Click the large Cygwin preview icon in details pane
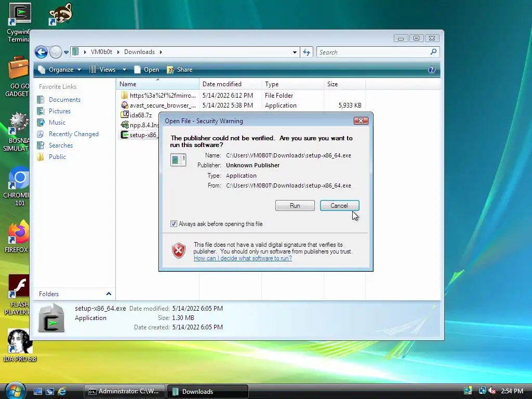Viewport: 532px width, 399px height. (51, 318)
